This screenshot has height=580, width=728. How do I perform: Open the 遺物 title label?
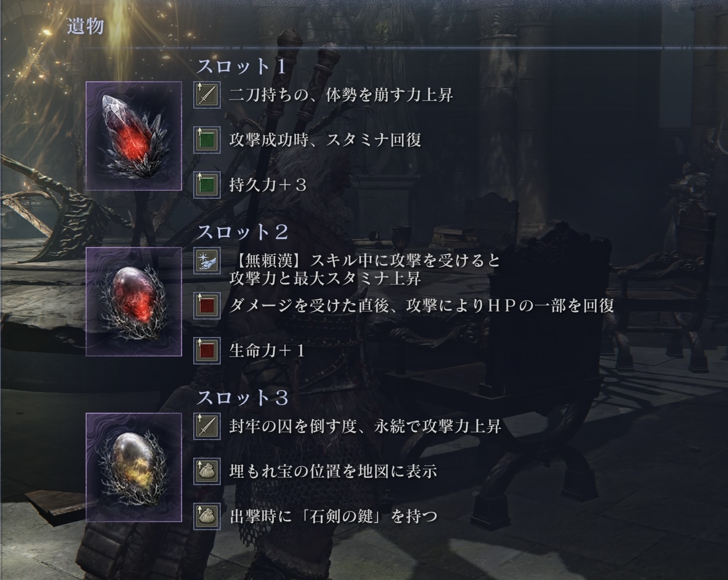click(85, 26)
